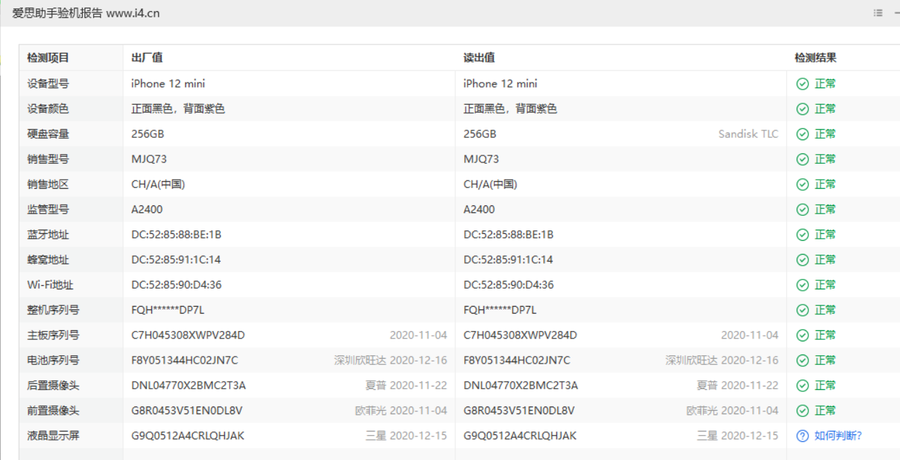This screenshot has height=460, width=900.
Task: Click CH/A(中国) in the 读出值 column
Action: coord(491,184)
